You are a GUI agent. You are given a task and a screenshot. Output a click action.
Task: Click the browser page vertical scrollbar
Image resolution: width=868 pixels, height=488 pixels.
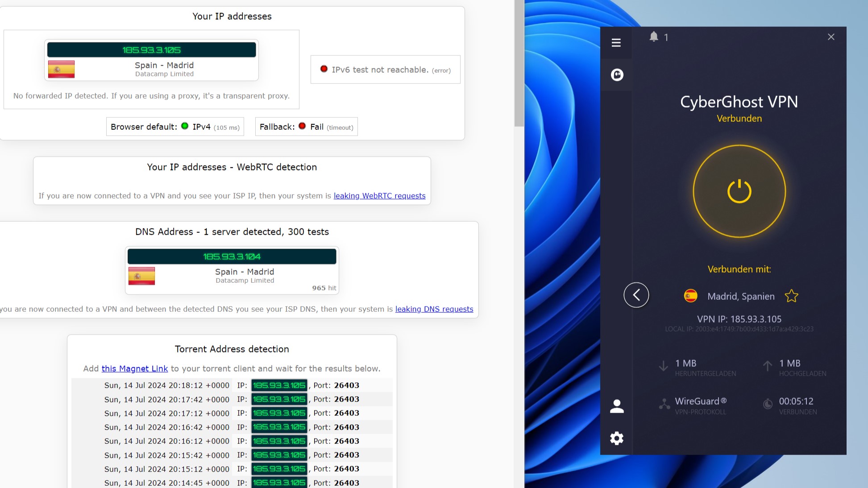[519, 63]
